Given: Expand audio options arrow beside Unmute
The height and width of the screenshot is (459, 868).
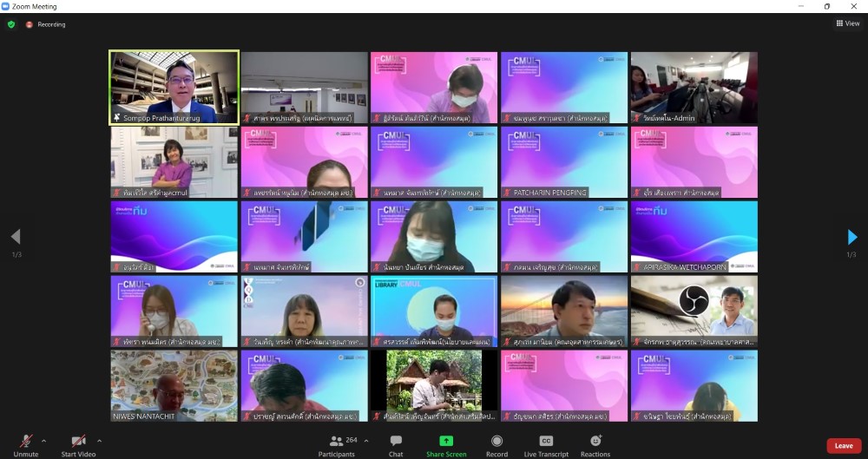Looking at the screenshot, I should pos(44,441).
